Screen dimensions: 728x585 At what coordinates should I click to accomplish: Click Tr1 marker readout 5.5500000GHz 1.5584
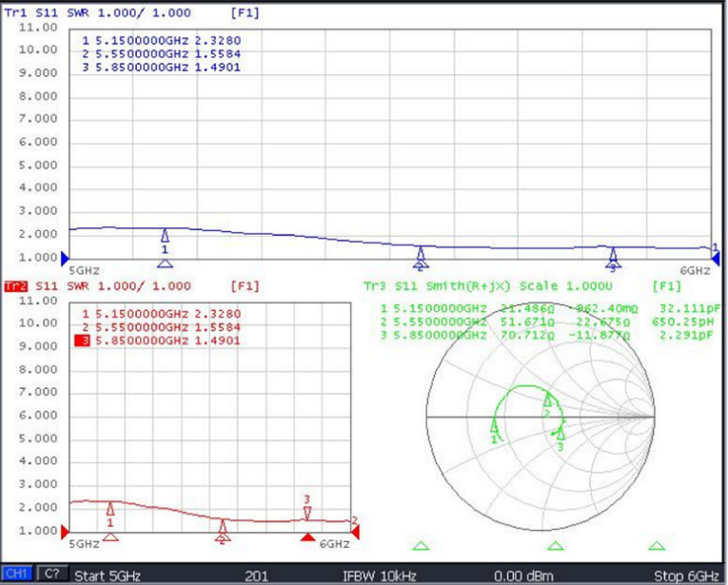pos(162,54)
